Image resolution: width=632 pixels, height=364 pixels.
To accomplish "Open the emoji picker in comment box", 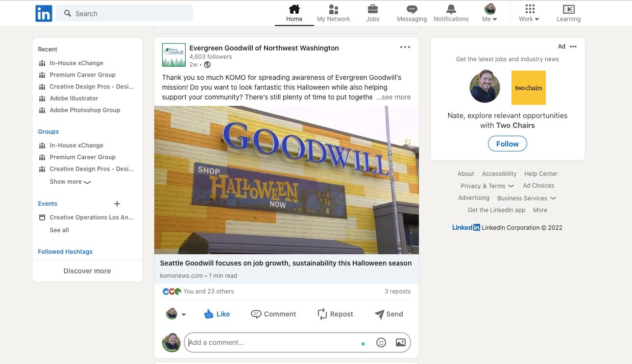I will [x=381, y=343].
